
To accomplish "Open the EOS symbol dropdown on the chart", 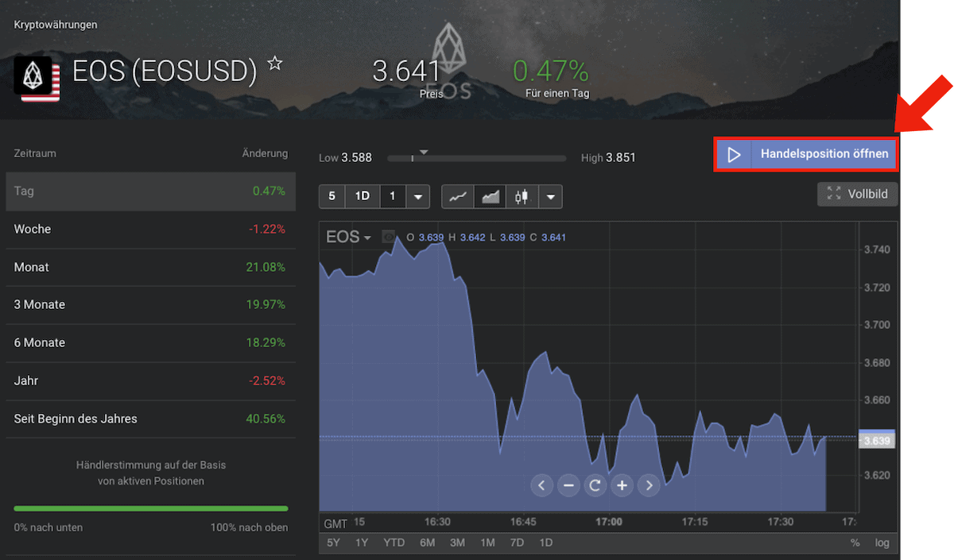I will point(348,236).
